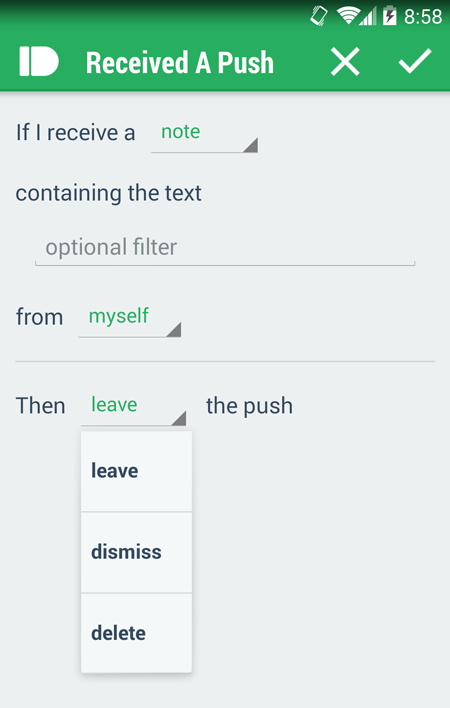The height and width of the screenshot is (708, 450).
Task: Tap the screen rotation status icon
Action: click(319, 17)
